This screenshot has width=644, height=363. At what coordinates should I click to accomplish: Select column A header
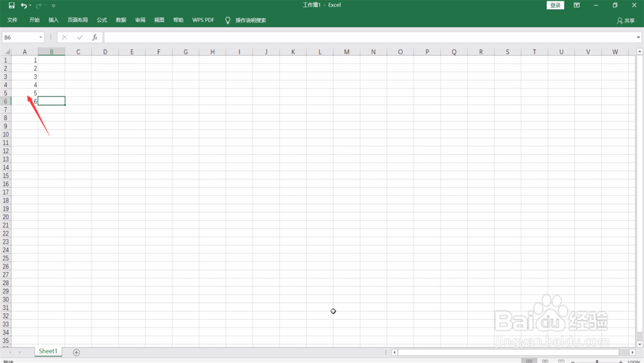click(24, 52)
